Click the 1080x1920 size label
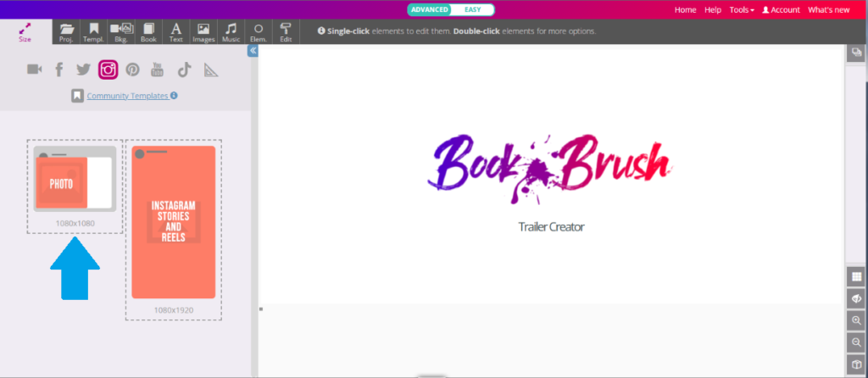 coord(173,310)
